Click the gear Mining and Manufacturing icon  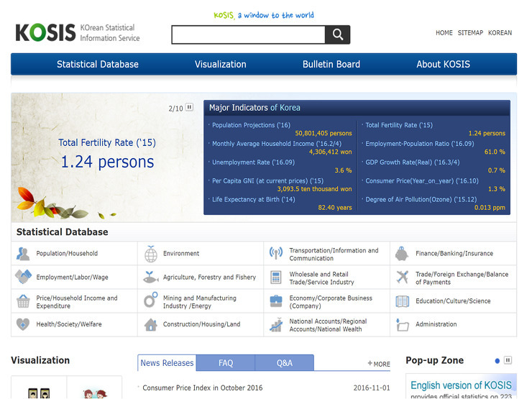pos(150,300)
